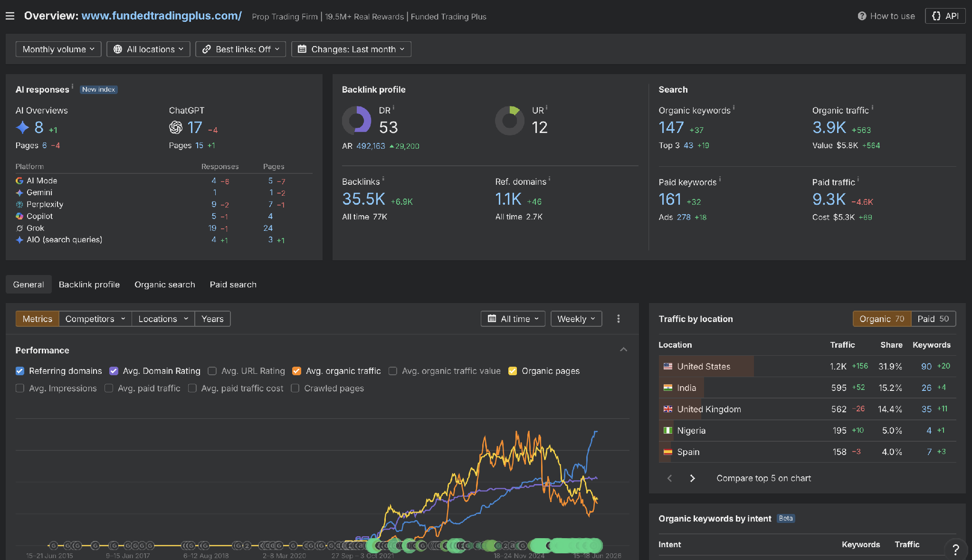972x560 pixels.
Task: Open the All locations dropdown
Action: coord(148,49)
